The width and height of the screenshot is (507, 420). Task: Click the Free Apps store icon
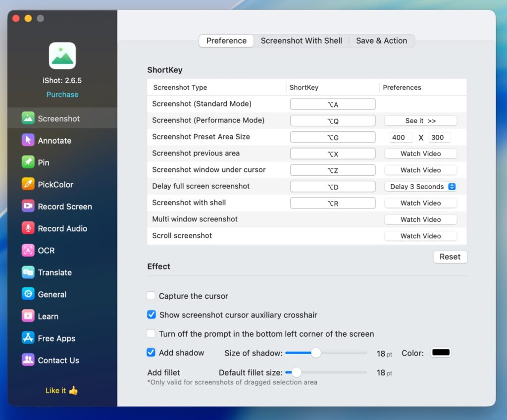click(x=28, y=338)
